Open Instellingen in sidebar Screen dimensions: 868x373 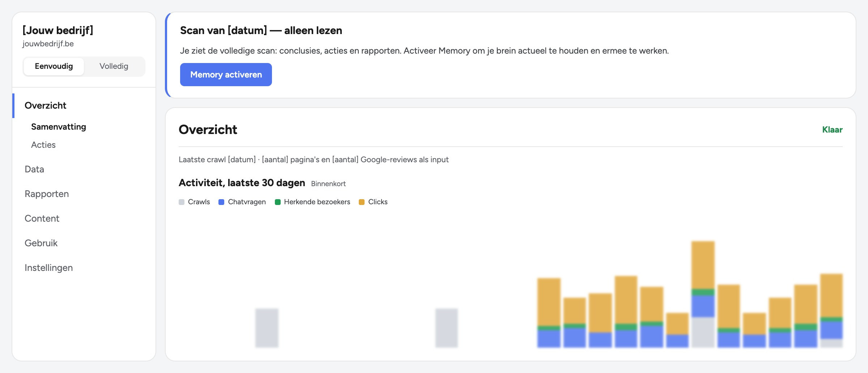pyautogui.click(x=49, y=268)
